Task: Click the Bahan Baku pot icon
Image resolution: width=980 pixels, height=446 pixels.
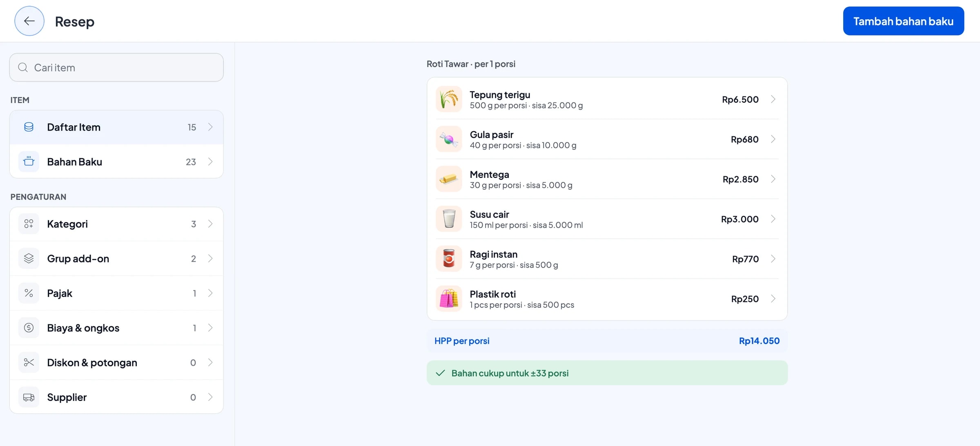Action: click(29, 162)
